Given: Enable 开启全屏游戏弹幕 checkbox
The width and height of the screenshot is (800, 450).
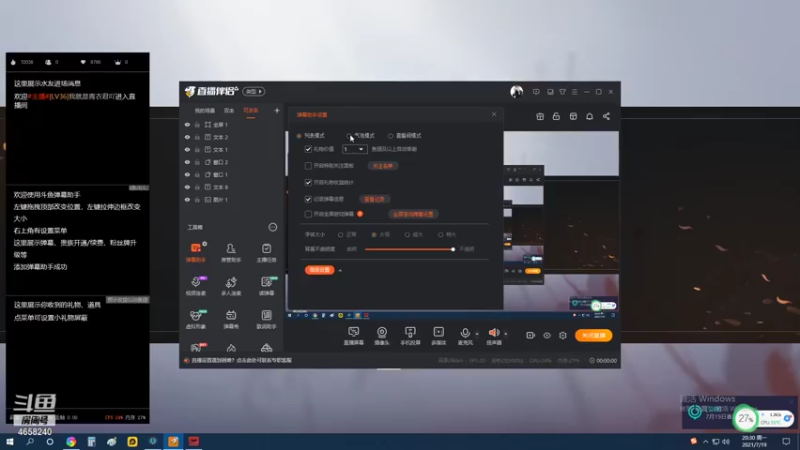Looking at the screenshot, I should pyautogui.click(x=308, y=214).
